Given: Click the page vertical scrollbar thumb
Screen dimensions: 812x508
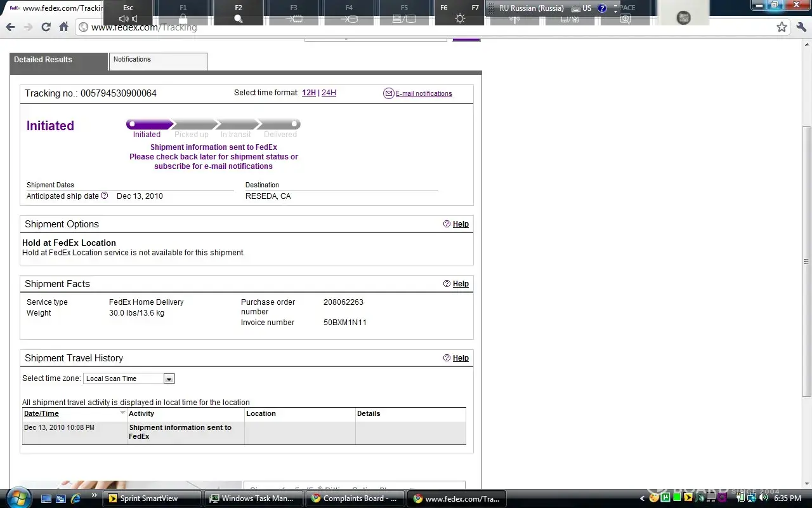Looking at the screenshot, I should click(806, 260).
